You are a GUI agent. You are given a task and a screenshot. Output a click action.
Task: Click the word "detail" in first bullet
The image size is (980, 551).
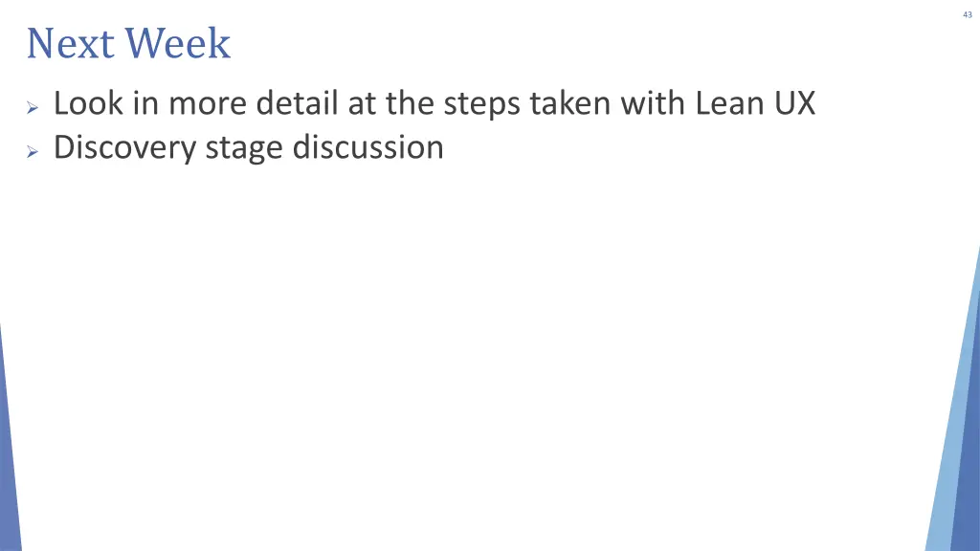coord(297,103)
